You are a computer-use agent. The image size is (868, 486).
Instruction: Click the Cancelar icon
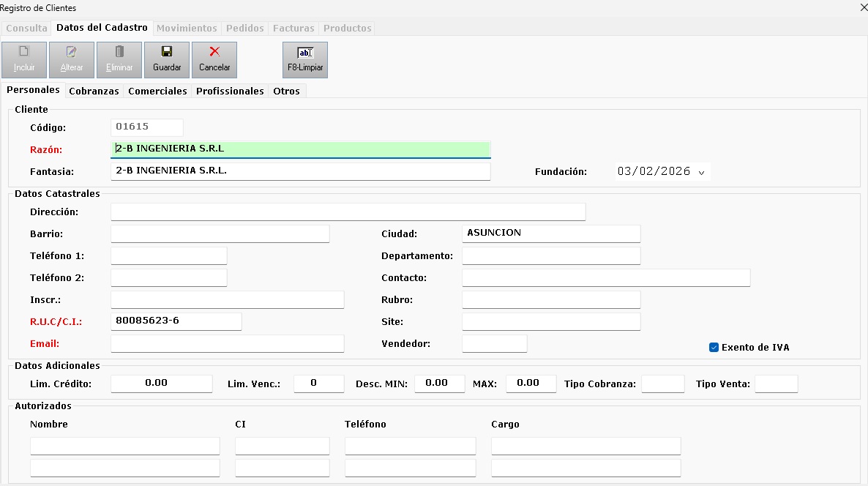point(214,59)
